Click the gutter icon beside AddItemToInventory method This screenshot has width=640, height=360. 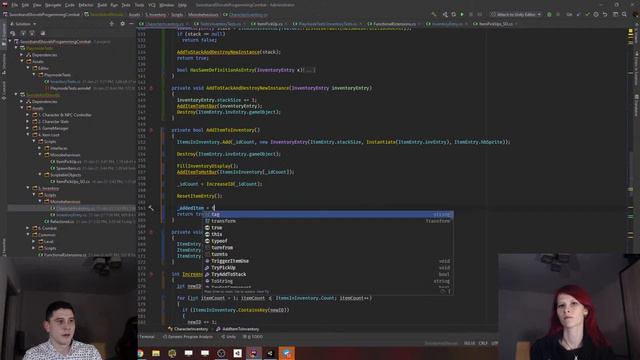click(x=151, y=130)
